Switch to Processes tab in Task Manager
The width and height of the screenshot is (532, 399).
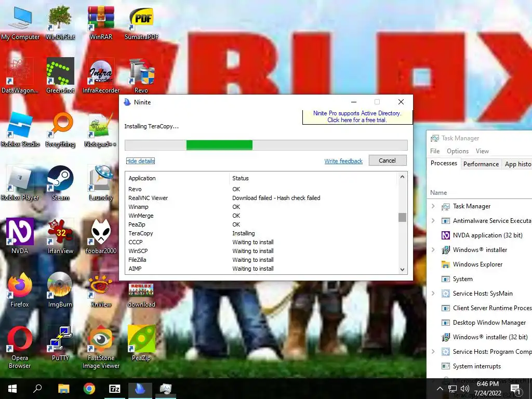click(444, 163)
